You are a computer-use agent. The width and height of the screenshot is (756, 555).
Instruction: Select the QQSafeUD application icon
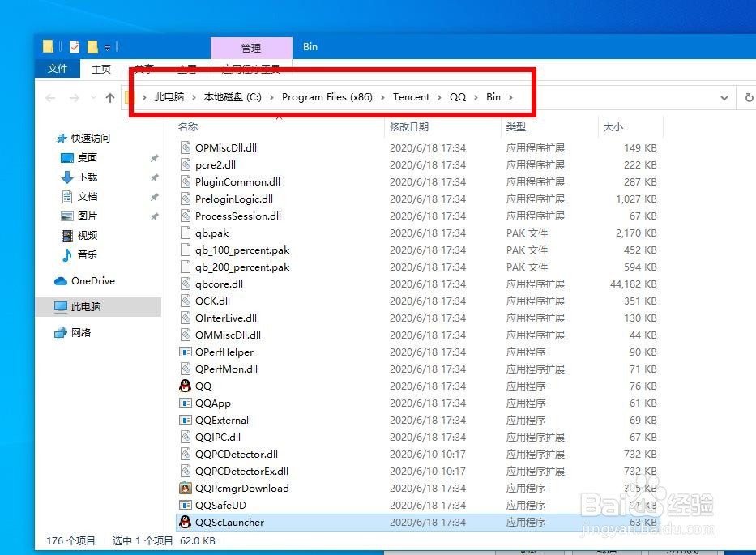pos(185,505)
